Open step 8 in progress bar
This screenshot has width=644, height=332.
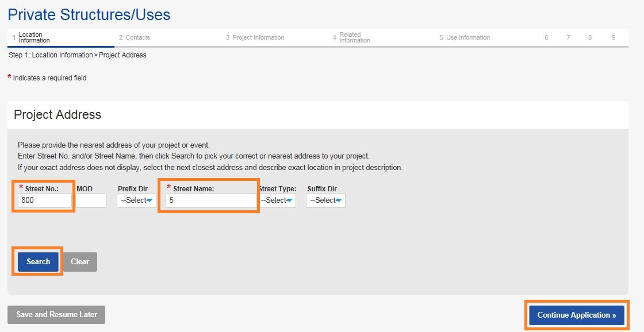[590, 38]
